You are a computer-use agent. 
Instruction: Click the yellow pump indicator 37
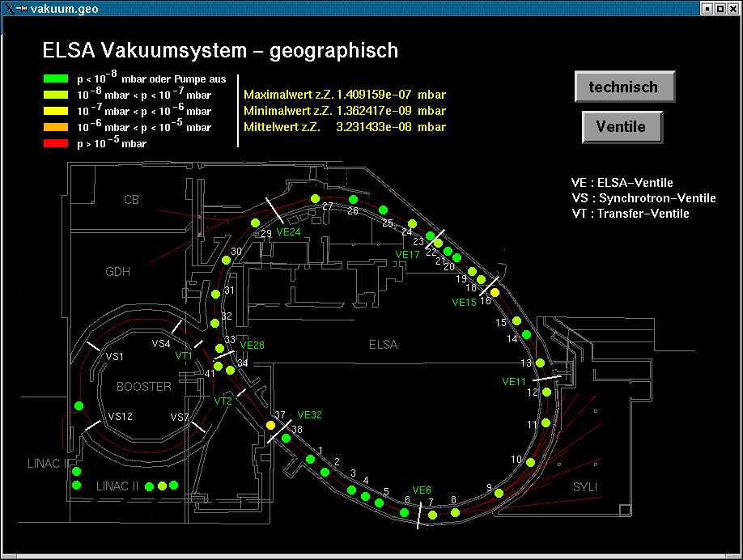(271, 425)
